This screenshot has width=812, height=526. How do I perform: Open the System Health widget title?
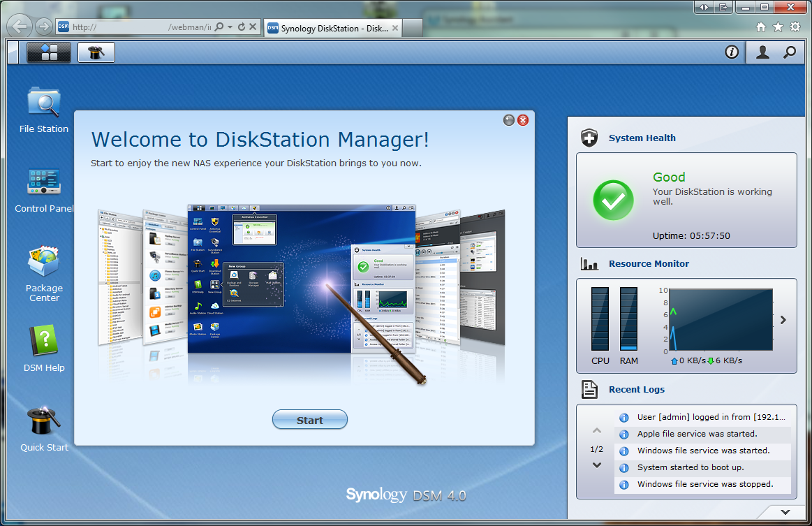click(642, 138)
